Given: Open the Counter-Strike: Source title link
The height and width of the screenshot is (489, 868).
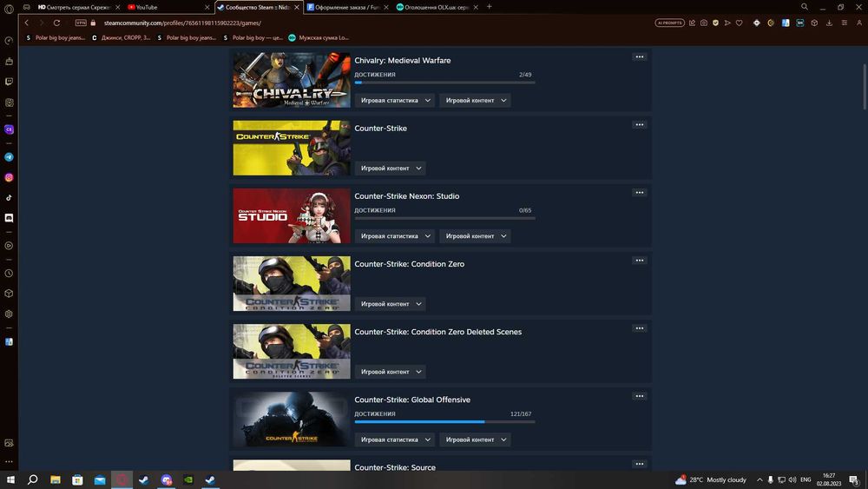Looking at the screenshot, I should (x=395, y=467).
